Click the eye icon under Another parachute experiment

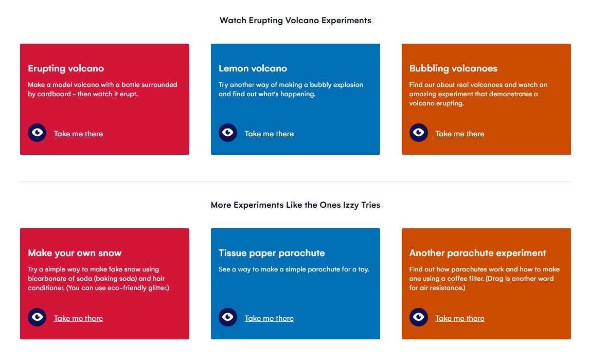418,317
